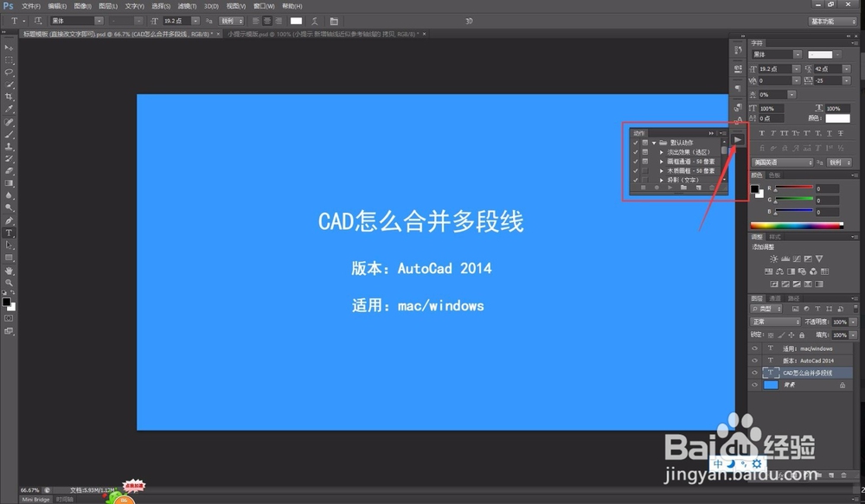
Task: Select the Eyedropper tool
Action: click(9, 109)
